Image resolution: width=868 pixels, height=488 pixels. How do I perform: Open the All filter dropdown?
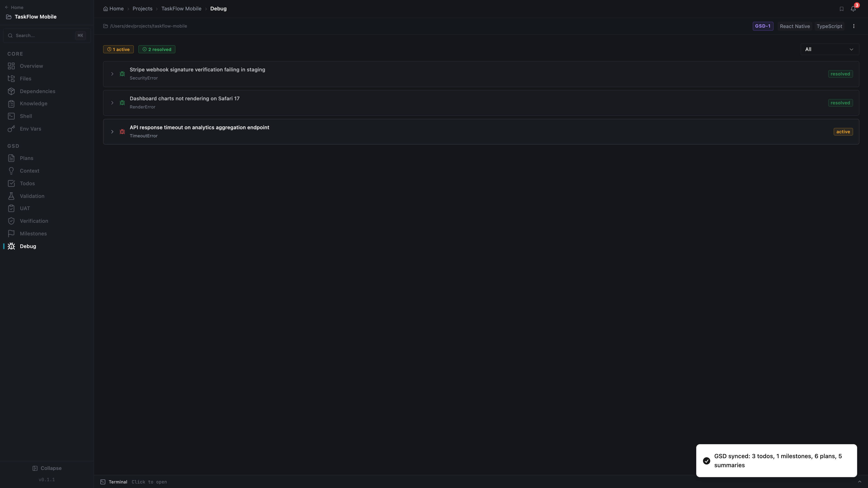coord(829,49)
